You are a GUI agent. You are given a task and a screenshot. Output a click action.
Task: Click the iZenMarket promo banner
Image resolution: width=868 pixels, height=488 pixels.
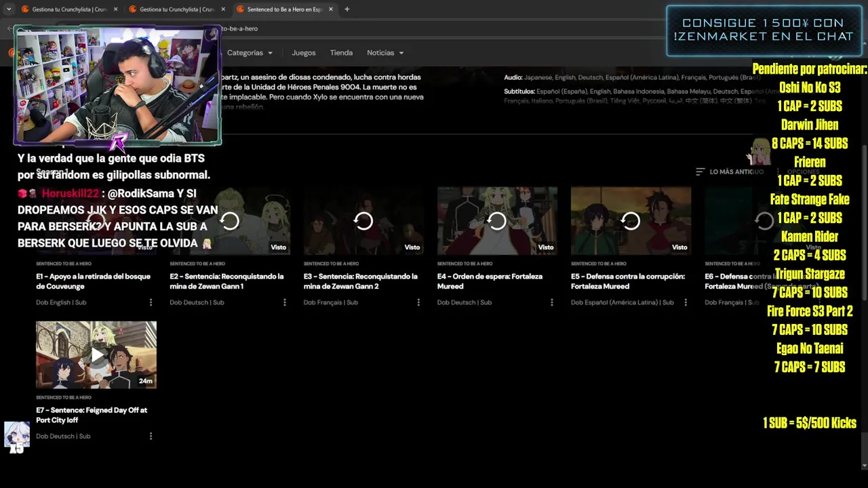pos(764,30)
